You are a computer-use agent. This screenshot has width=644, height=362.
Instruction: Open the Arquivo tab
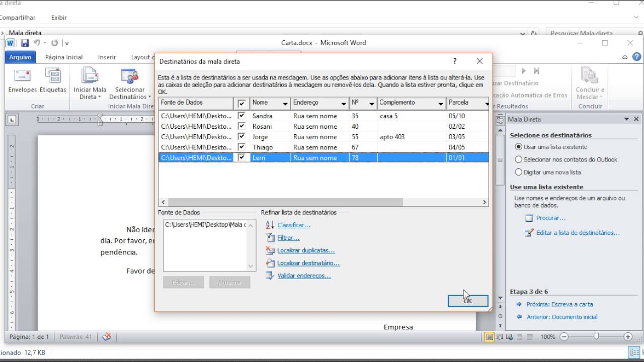point(21,57)
